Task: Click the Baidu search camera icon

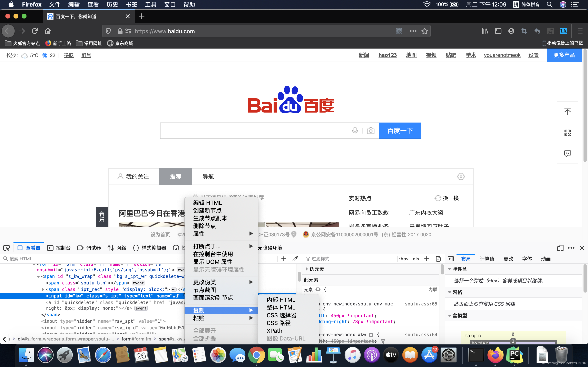Action: tap(371, 131)
